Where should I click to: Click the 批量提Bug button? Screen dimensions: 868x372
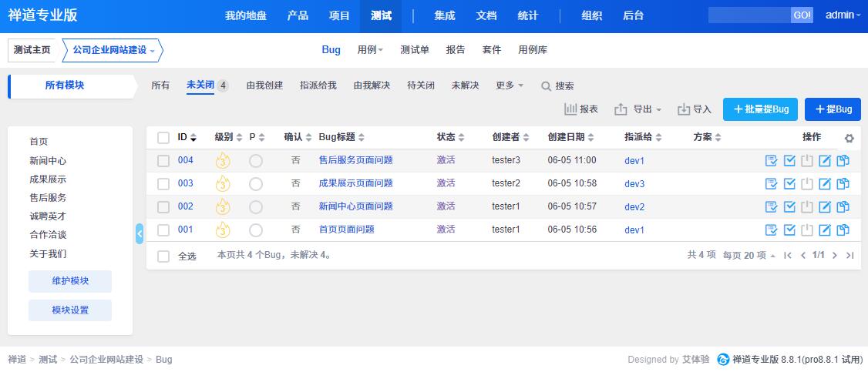tap(760, 109)
